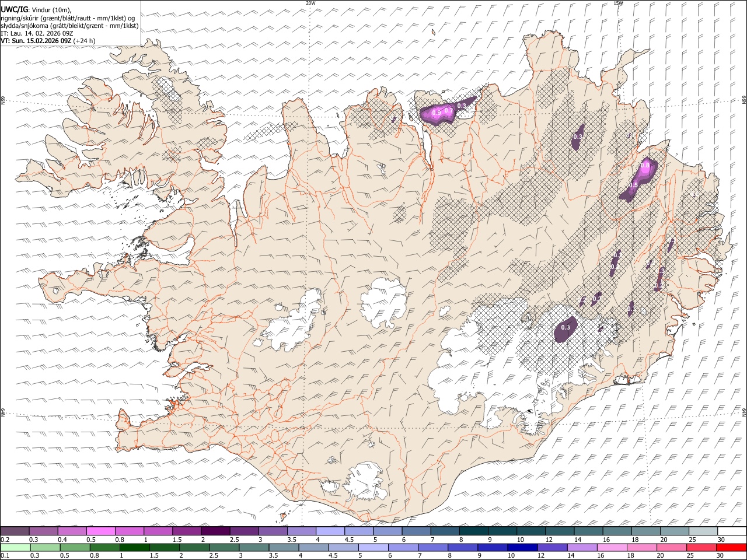747x560 pixels.
Task: Click the Mýrdalsjökull glacier near the south coast
Action: pyautogui.click(x=365, y=481)
